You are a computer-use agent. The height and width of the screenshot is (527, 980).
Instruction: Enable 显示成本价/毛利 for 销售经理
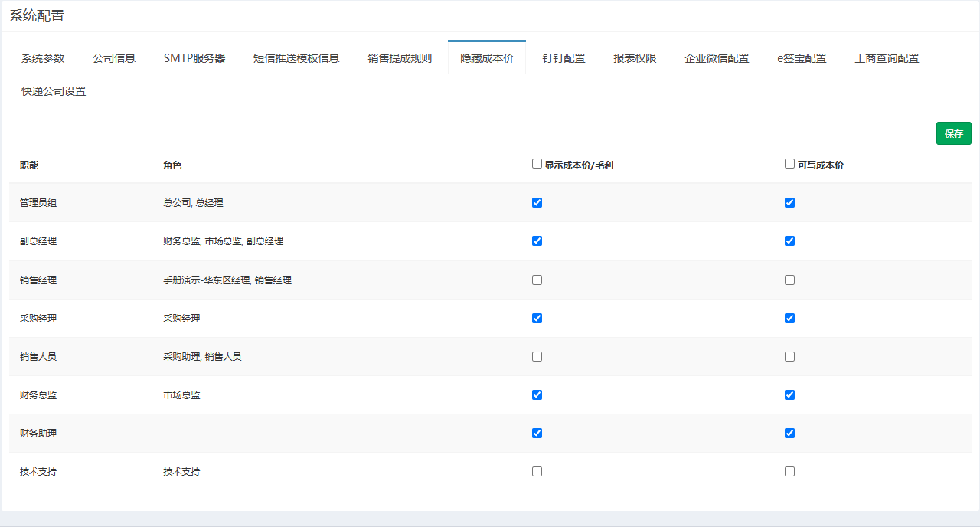coord(537,280)
